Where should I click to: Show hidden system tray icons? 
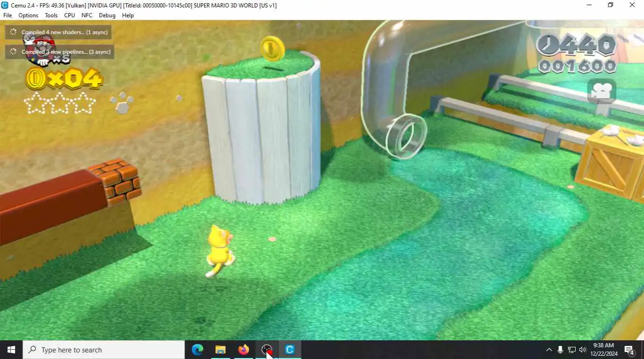pos(549,350)
